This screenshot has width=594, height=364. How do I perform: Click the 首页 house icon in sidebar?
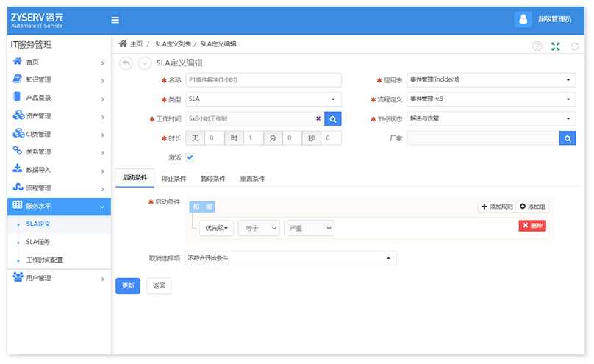tap(18, 61)
